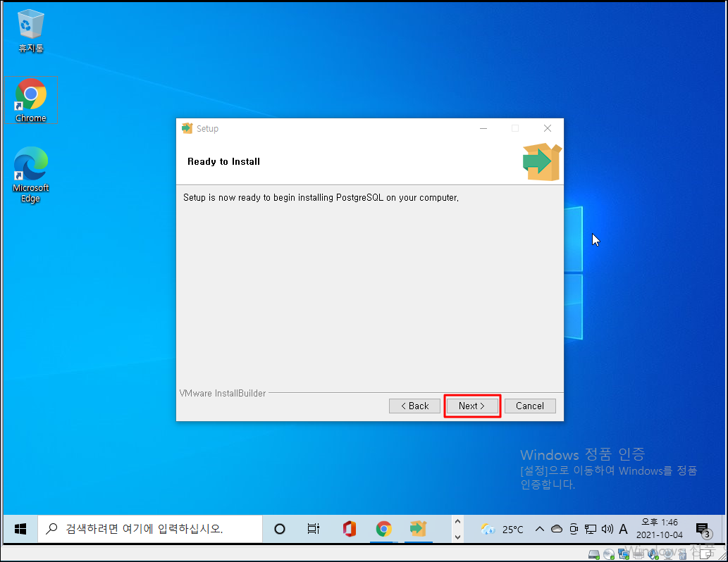The image size is (728, 562).
Task: Click the PostgreSQL installer taskbar icon
Action: coord(419,529)
